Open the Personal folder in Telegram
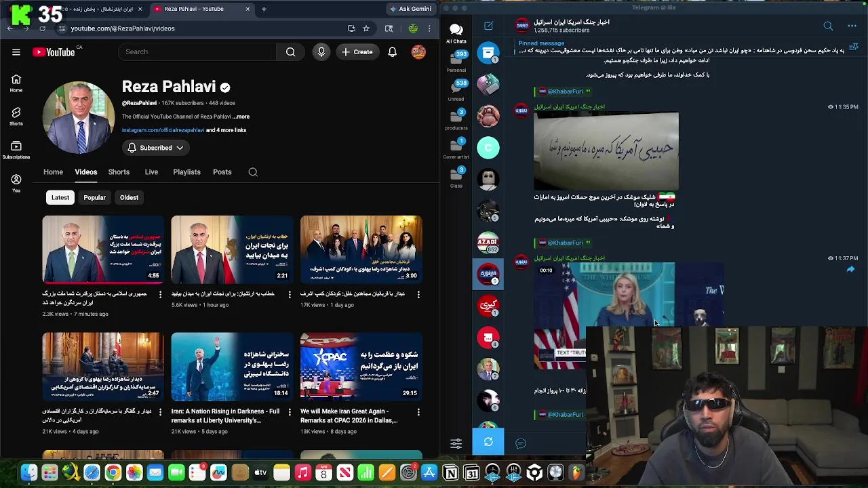The width and height of the screenshot is (868, 488). pyautogui.click(x=456, y=61)
